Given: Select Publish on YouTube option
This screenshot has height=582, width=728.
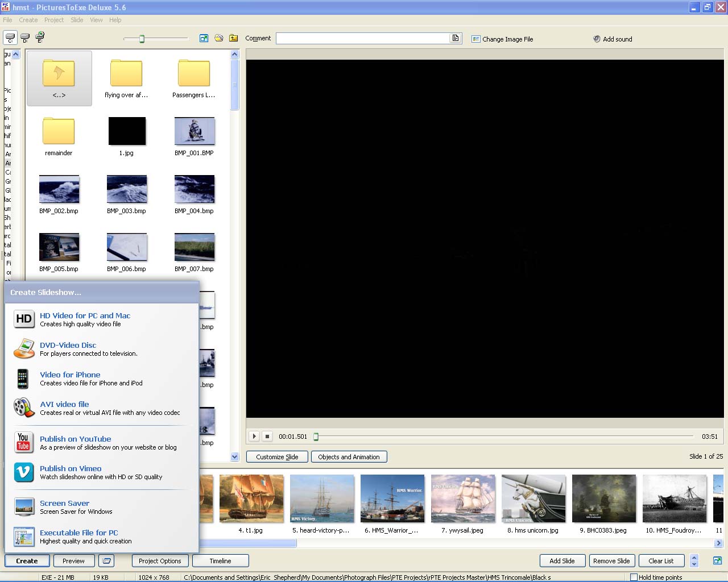Looking at the screenshot, I should click(x=75, y=439).
